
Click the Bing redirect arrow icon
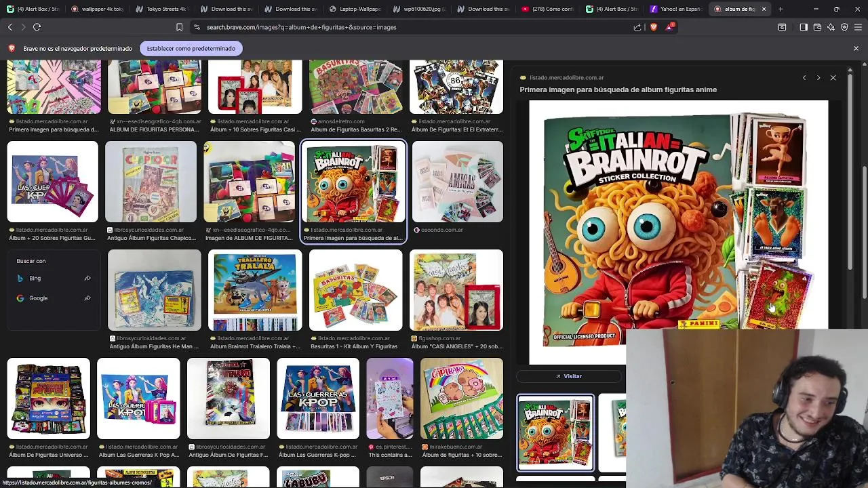point(87,279)
